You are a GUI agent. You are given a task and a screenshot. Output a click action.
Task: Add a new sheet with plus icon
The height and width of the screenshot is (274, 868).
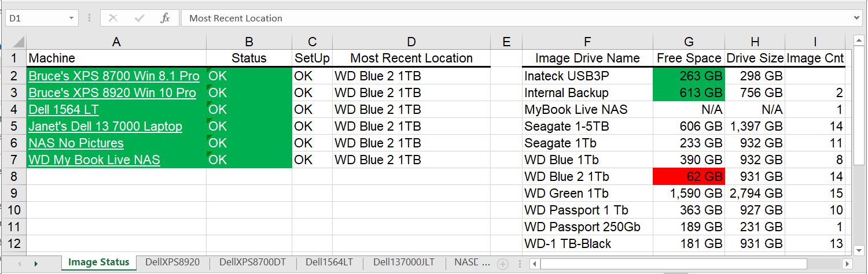click(x=503, y=264)
